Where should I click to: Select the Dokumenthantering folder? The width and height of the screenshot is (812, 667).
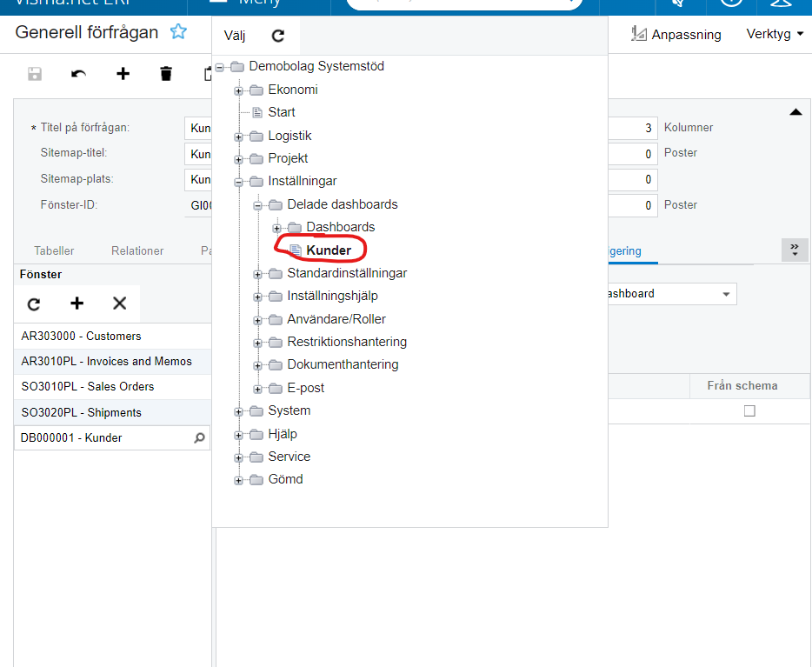(x=343, y=364)
